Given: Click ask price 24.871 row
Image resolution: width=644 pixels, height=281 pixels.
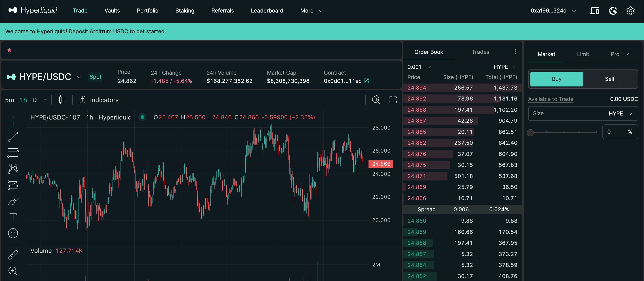Looking at the screenshot, I should [462, 176].
